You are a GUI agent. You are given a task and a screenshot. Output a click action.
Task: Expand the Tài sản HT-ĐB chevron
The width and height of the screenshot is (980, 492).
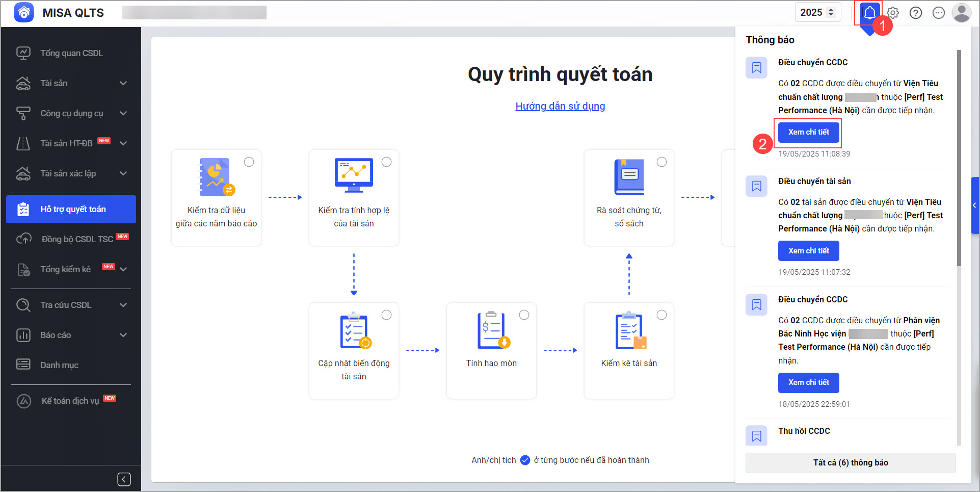tap(123, 143)
